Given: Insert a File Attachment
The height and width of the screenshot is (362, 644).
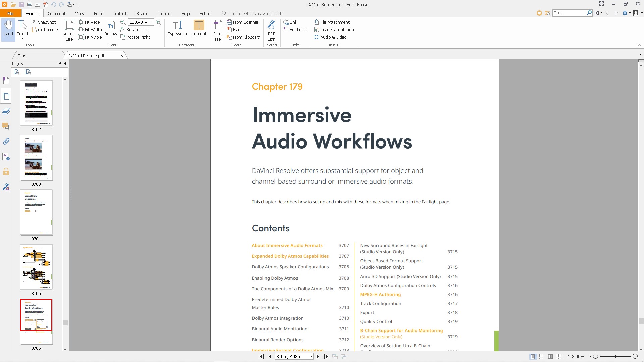Looking at the screenshot, I should [332, 22].
